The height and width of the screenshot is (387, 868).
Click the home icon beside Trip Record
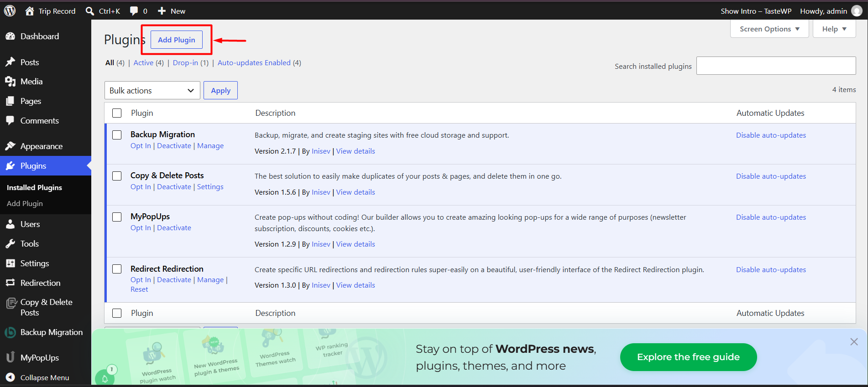point(30,11)
